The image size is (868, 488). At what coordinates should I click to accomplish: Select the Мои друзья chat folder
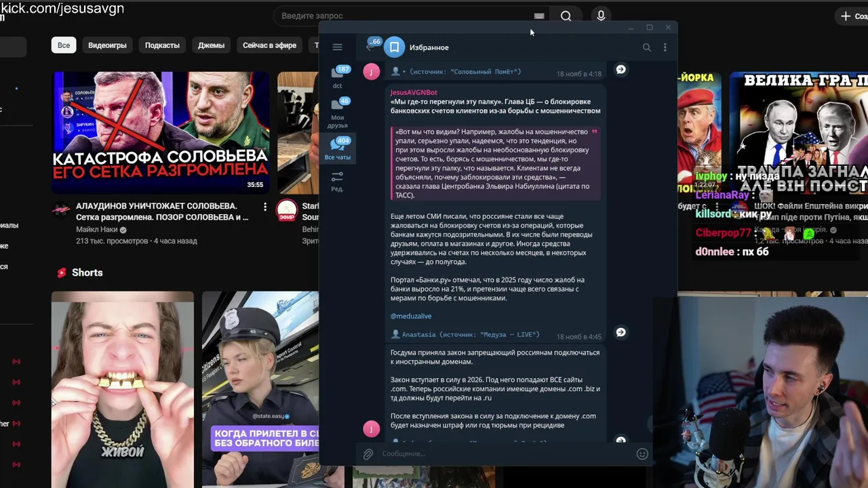(338, 112)
